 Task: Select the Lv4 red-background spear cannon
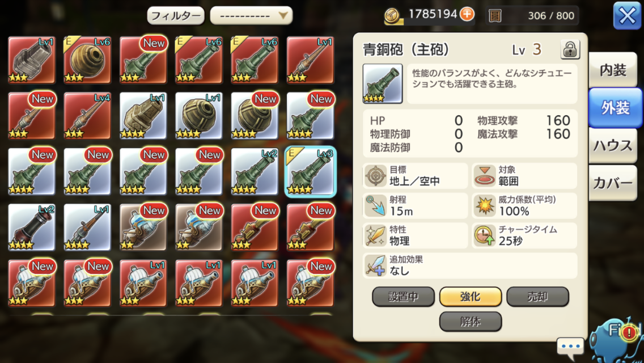[87, 116]
